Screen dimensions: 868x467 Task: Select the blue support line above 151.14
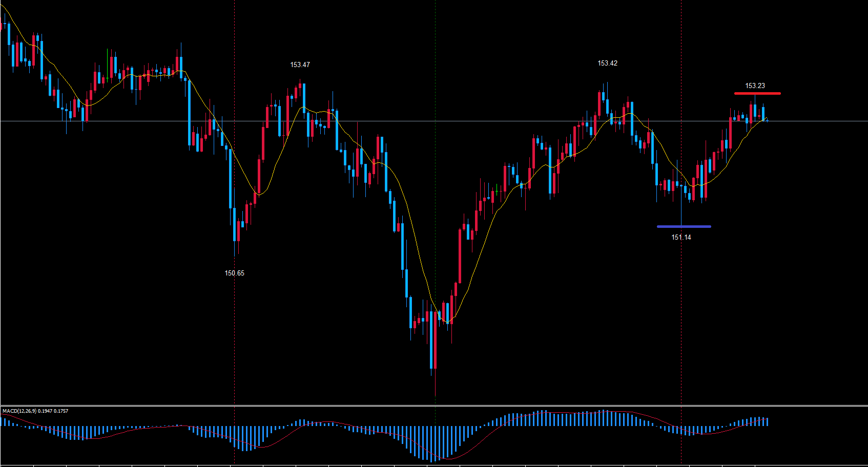[684, 226]
